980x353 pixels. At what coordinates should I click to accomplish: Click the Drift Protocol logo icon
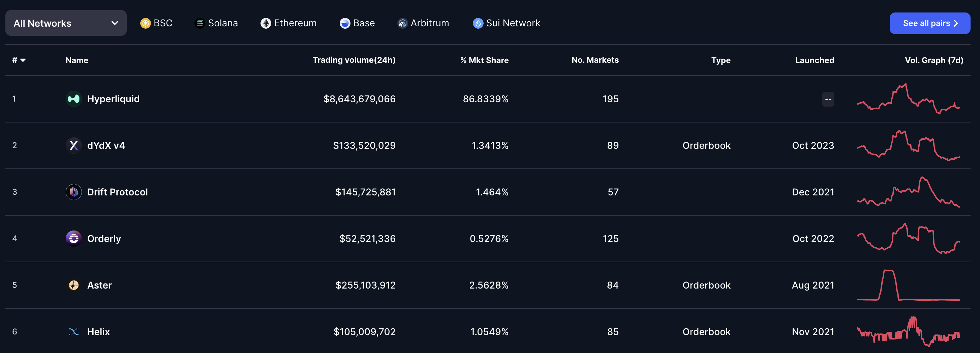[x=73, y=192]
